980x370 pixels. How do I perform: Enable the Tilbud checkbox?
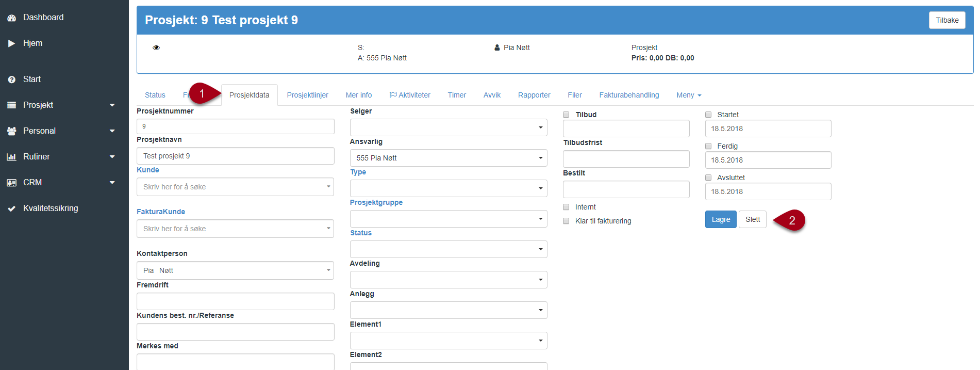[x=566, y=115]
